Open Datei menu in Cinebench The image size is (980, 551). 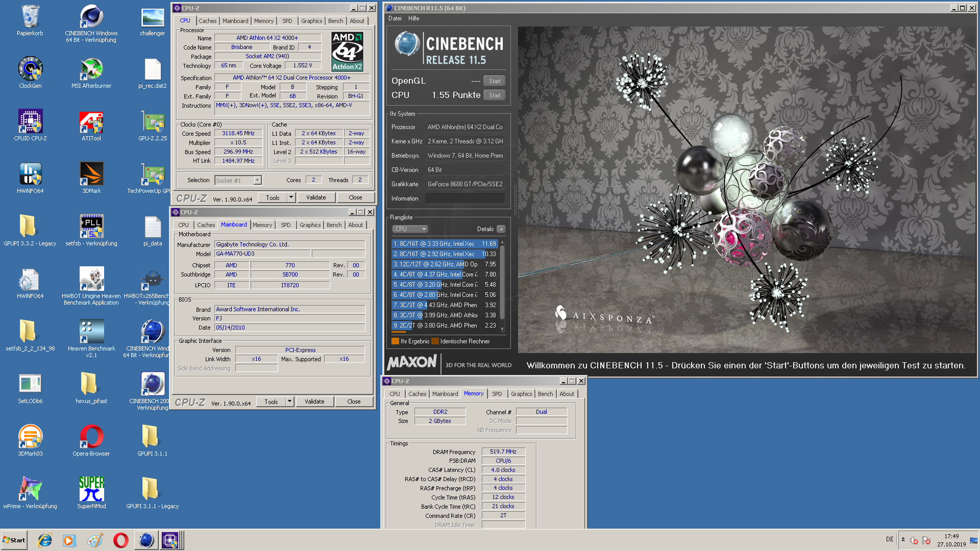pyautogui.click(x=395, y=18)
